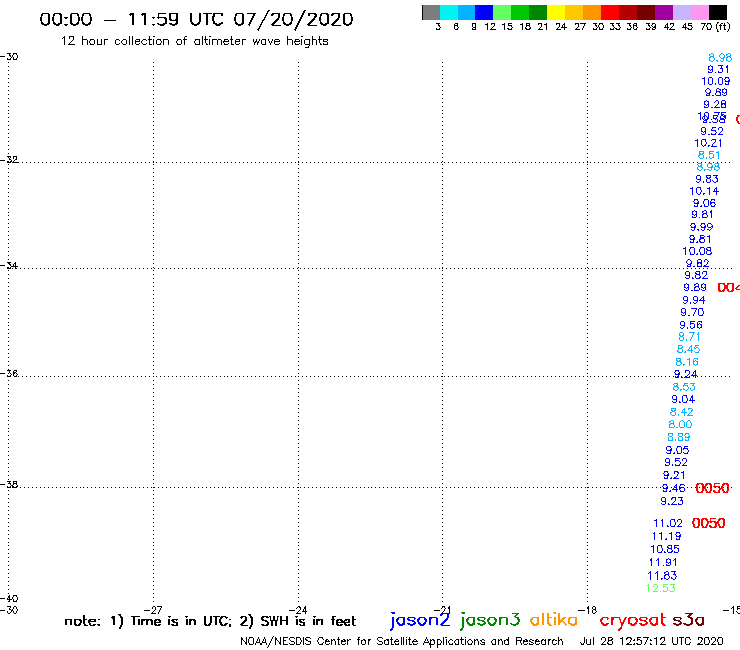Click the wave height value 9.94
740x650 pixels.
pos(694,300)
